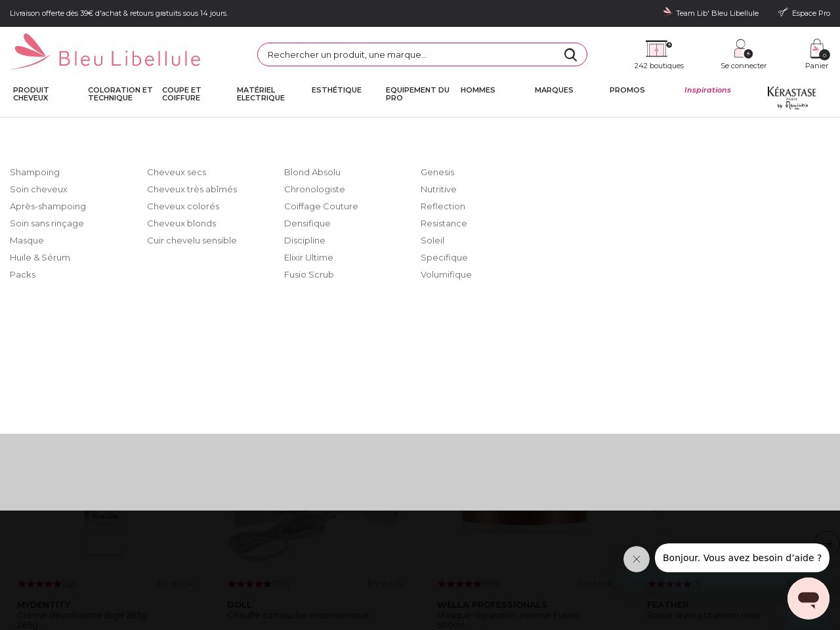This screenshot has width=840, height=630.
Task: Open Chronologiste range
Action: [x=314, y=189]
